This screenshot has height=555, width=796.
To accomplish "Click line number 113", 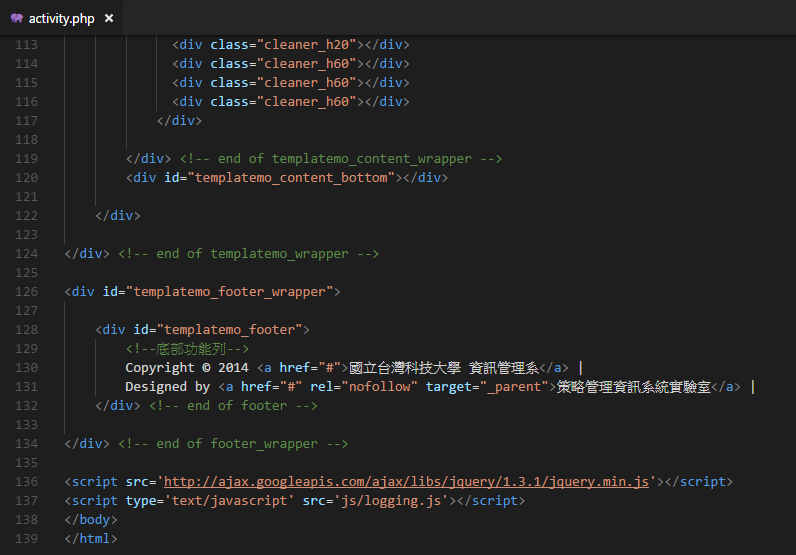I will tap(26, 45).
